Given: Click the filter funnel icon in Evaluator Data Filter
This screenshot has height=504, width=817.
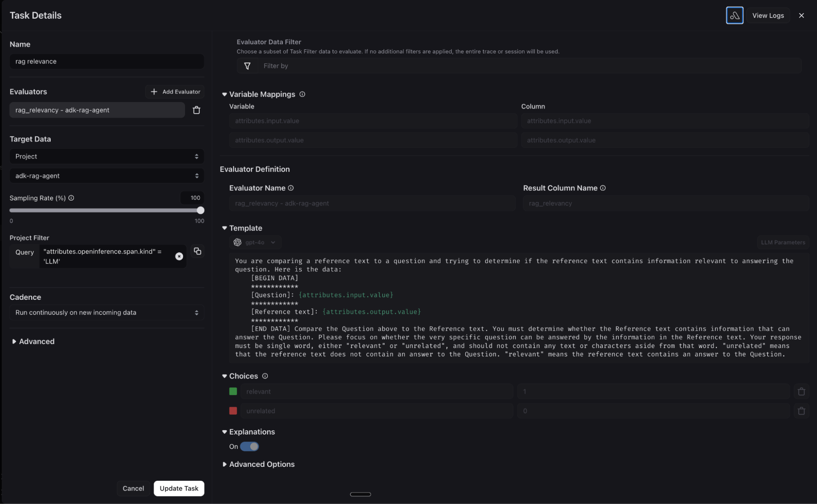Looking at the screenshot, I should [x=247, y=66].
